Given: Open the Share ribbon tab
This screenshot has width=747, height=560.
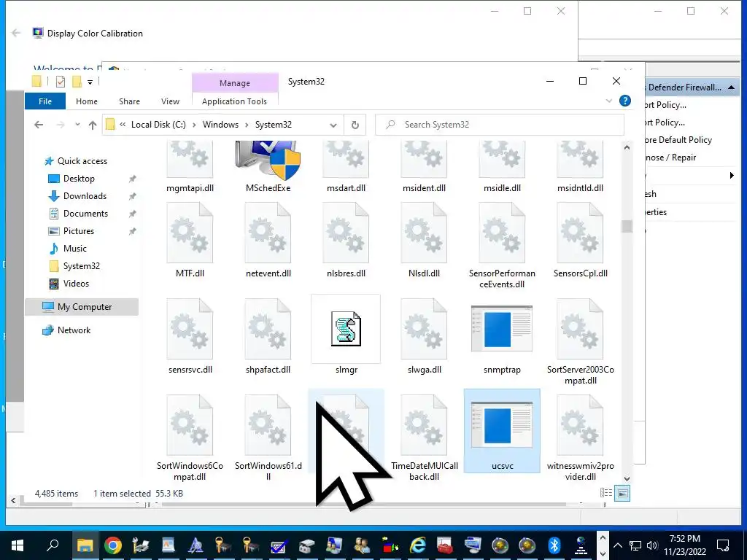Looking at the screenshot, I should [x=130, y=101].
